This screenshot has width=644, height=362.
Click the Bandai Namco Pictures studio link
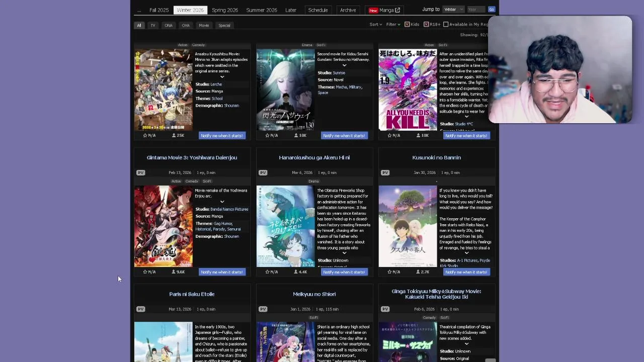tap(229, 209)
